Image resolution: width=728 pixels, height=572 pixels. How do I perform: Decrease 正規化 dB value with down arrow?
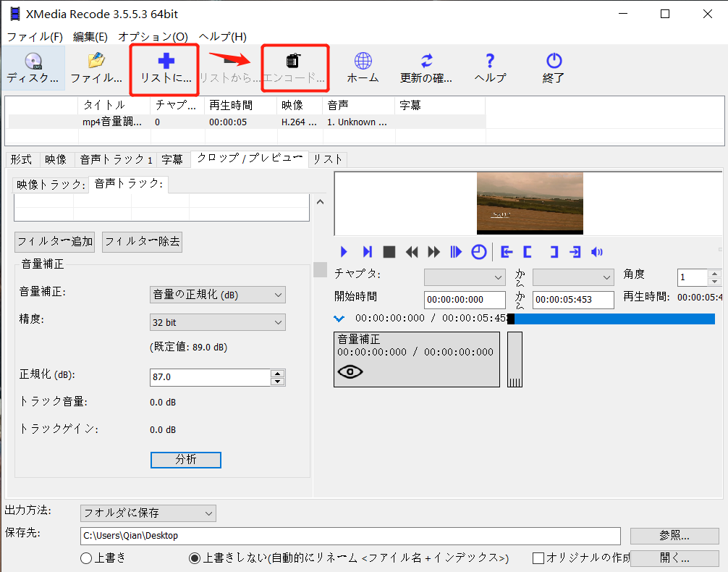coord(278,382)
